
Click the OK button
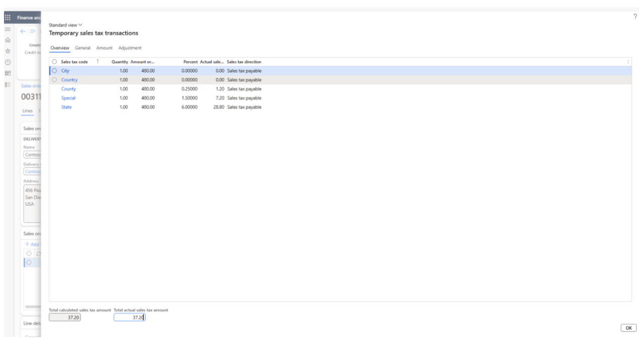[629, 327]
